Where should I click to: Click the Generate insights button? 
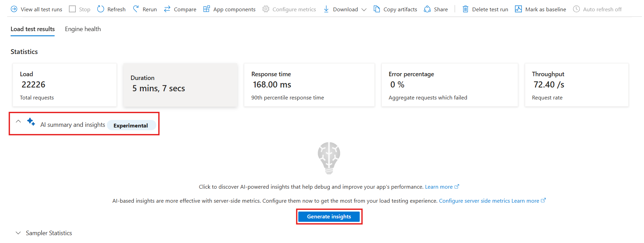329,217
